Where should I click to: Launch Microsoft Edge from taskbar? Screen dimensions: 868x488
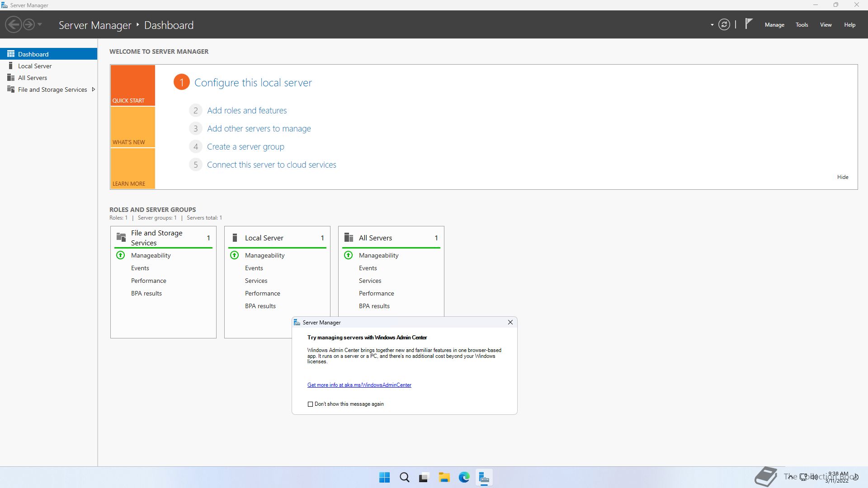464,477
